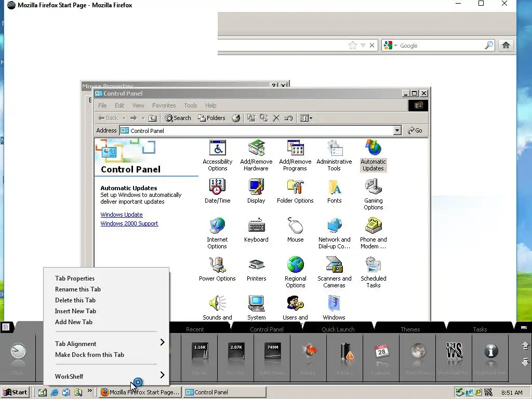Open the Printers icon
The height and width of the screenshot is (399, 532).
[x=256, y=269]
